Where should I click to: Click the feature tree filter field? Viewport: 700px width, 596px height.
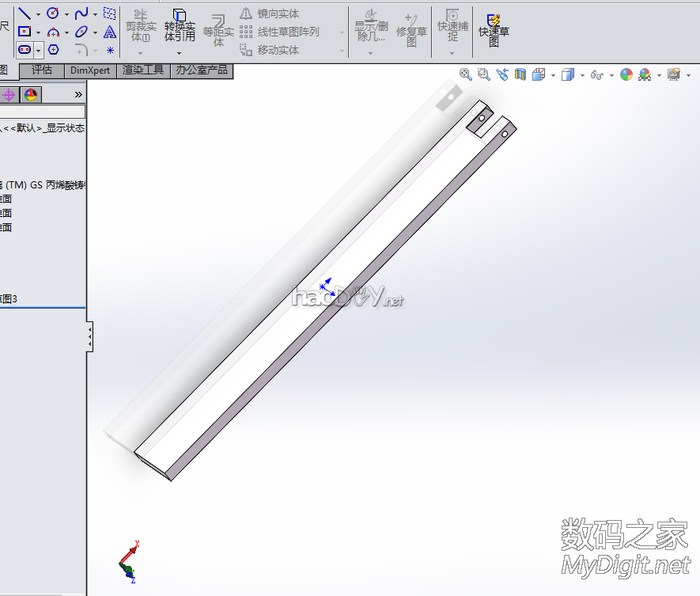coord(43,112)
